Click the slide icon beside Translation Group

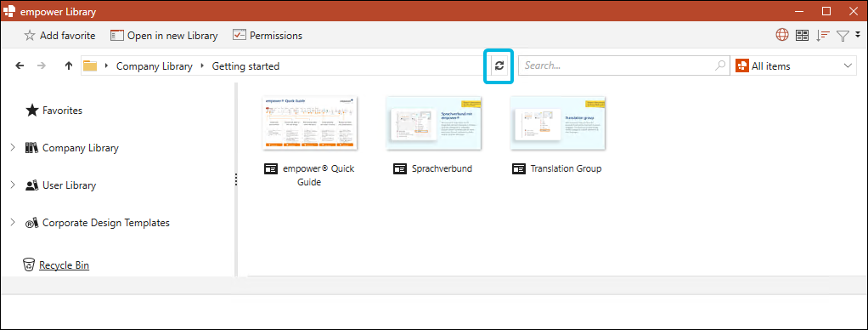(519, 168)
